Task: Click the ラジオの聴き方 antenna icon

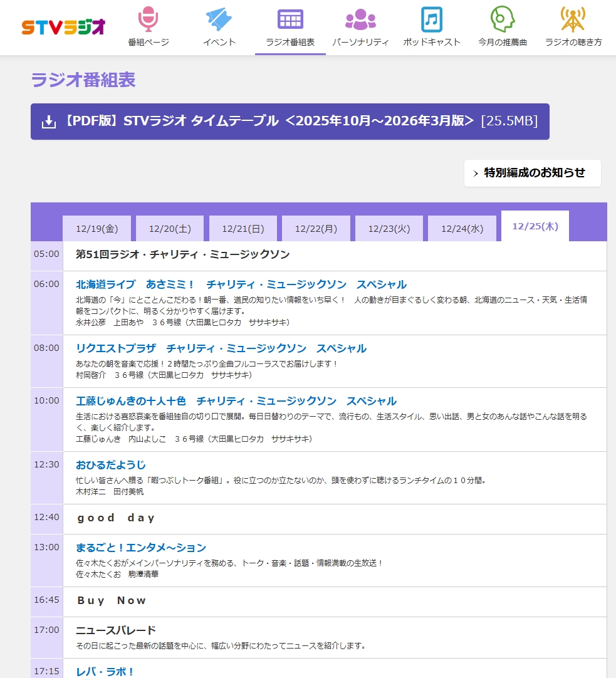Action: 573,19
